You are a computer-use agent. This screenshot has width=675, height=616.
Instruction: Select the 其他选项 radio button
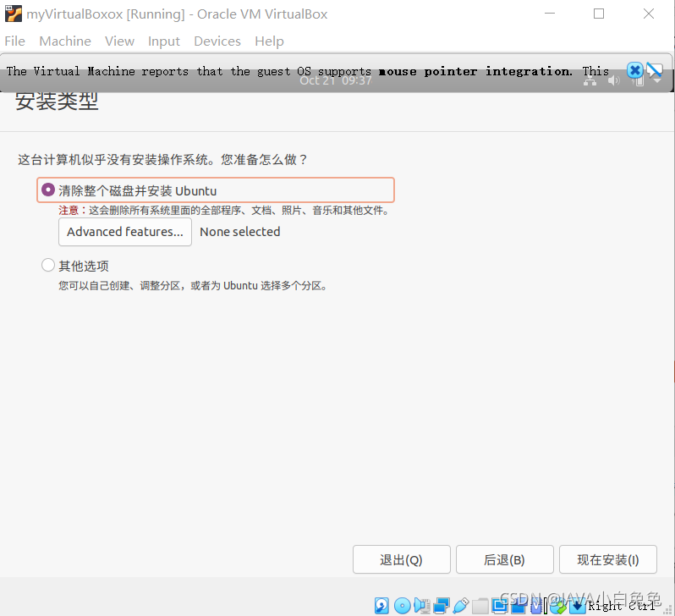pos(47,265)
